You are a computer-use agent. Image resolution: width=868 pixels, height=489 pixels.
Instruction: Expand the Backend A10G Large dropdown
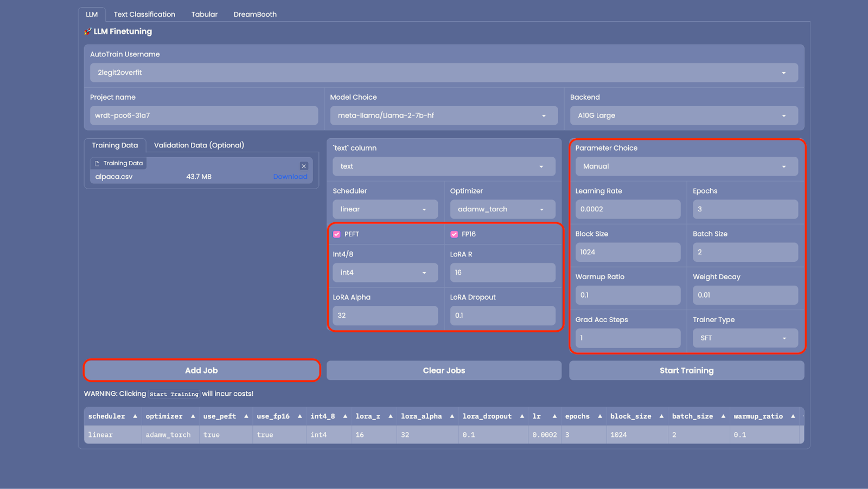click(x=684, y=115)
